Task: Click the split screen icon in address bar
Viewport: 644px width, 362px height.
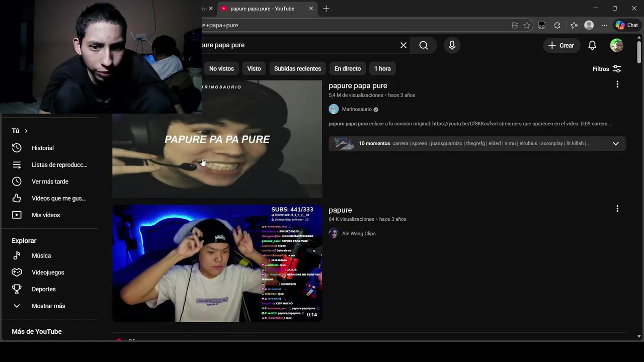Action: click(x=515, y=25)
